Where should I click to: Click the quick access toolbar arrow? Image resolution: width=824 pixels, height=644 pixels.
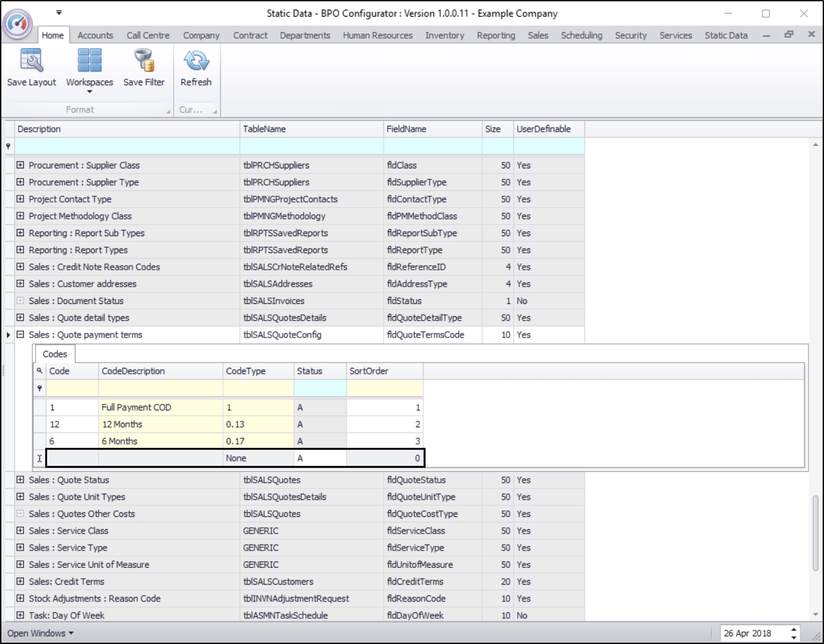tap(59, 12)
